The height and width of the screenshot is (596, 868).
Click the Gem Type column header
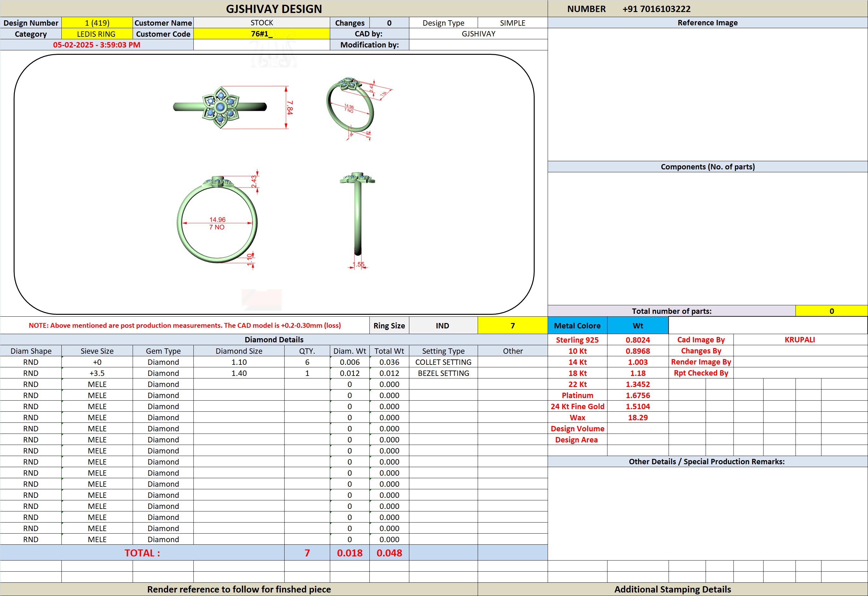pos(163,351)
